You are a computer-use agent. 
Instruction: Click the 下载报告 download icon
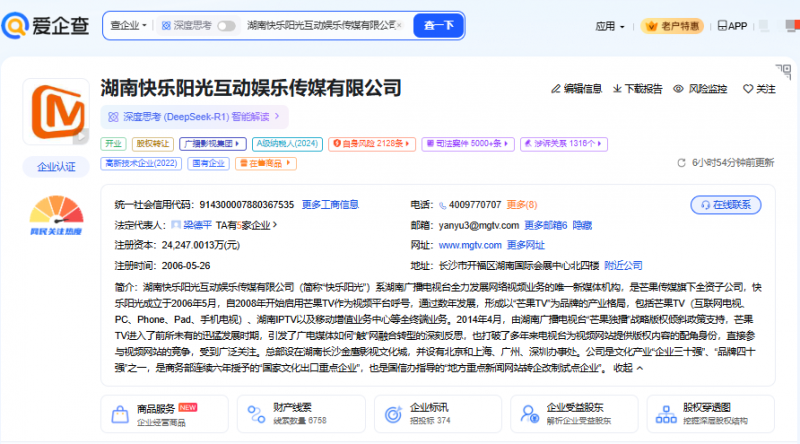pos(617,89)
